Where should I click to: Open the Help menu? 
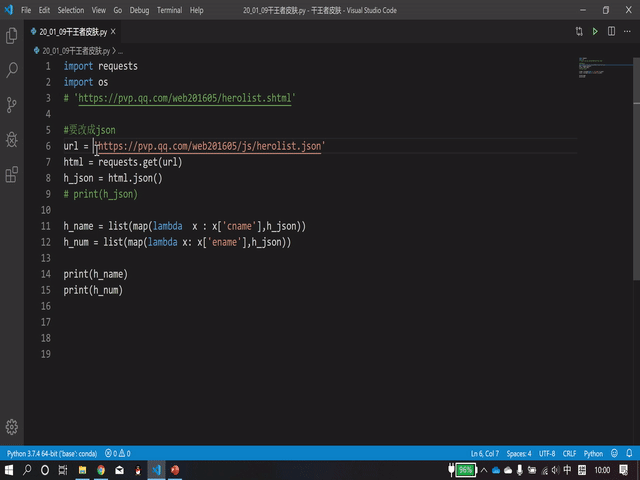click(196, 10)
